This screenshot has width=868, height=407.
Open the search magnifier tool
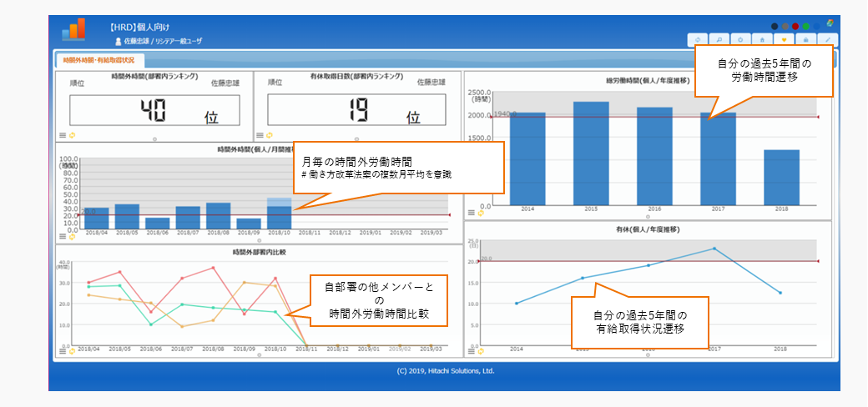719,40
